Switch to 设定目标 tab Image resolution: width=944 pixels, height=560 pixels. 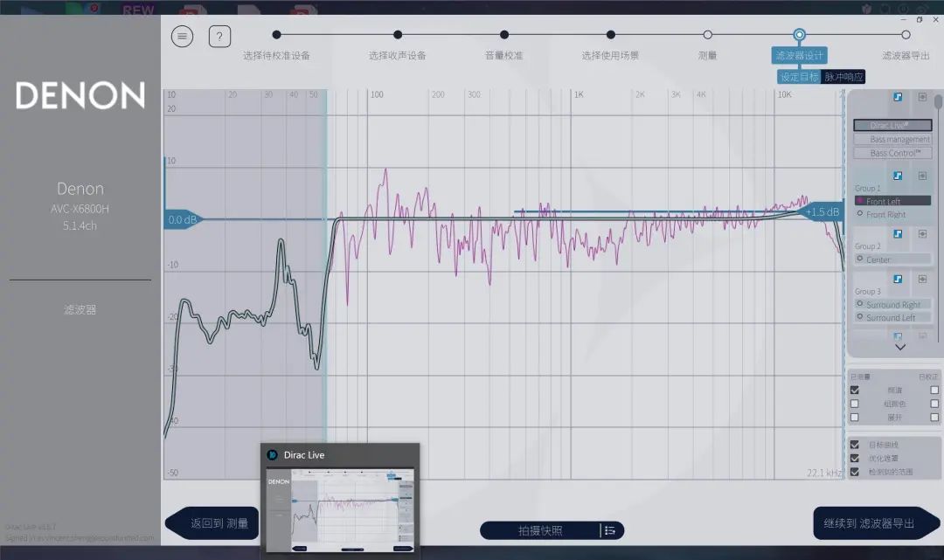800,77
